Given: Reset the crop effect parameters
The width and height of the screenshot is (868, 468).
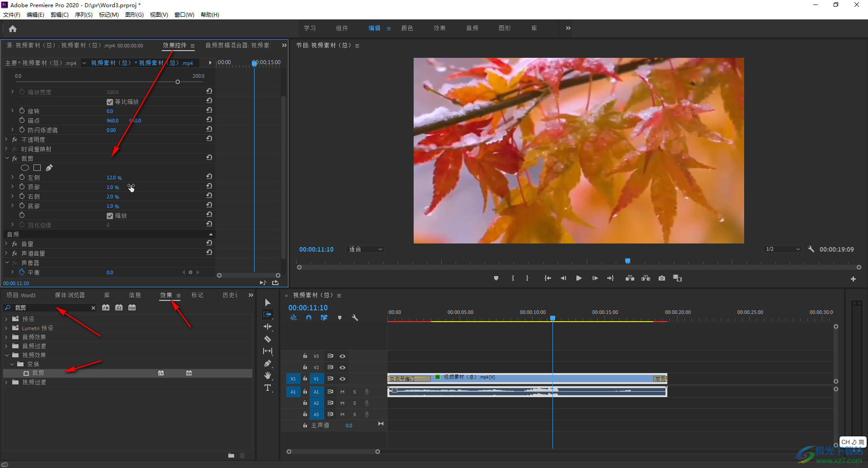Looking at the screenshot, I should pos(209,158).
